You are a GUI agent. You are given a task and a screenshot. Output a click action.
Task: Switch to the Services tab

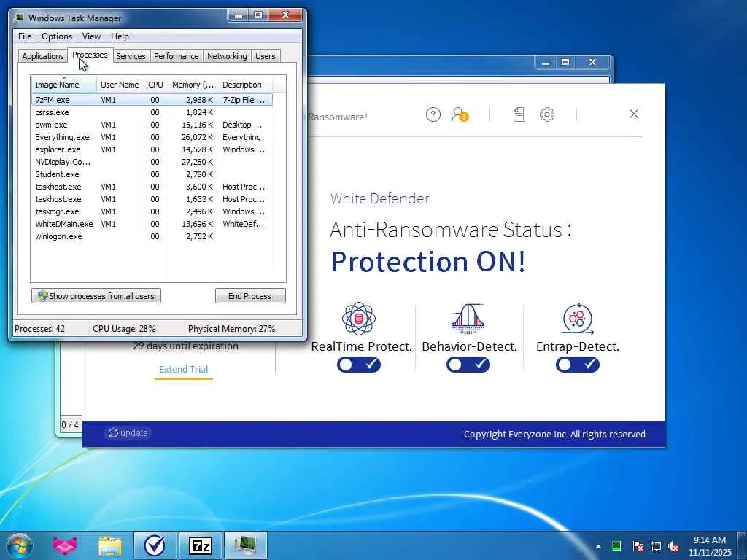coord(131,56)
